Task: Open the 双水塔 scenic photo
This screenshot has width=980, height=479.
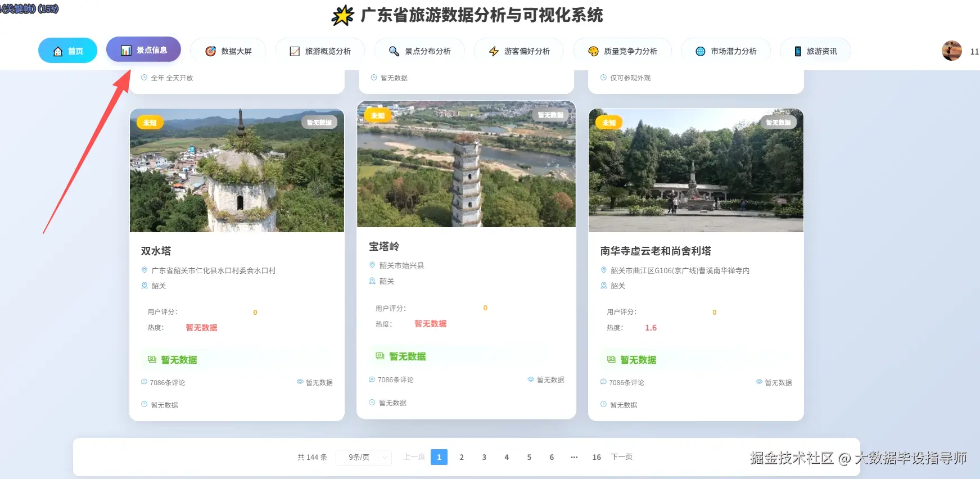Action: point(237,170)
